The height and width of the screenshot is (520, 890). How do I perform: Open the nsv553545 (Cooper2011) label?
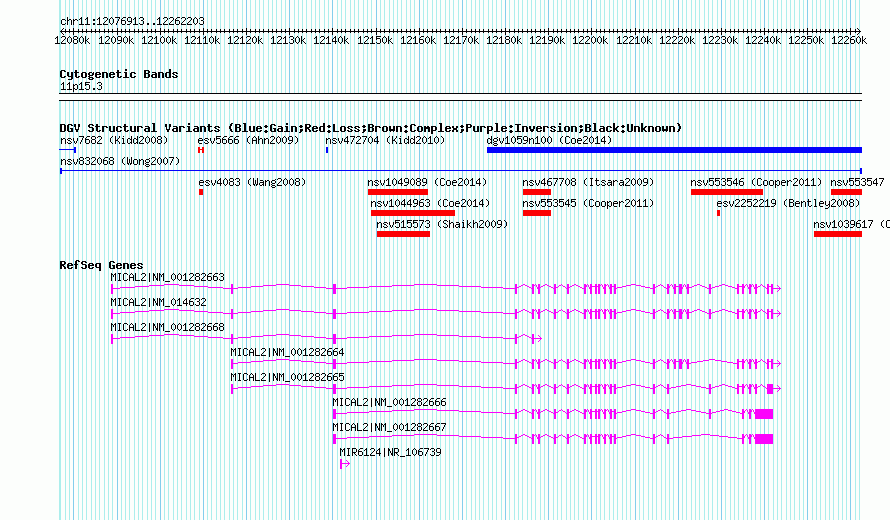588,203
